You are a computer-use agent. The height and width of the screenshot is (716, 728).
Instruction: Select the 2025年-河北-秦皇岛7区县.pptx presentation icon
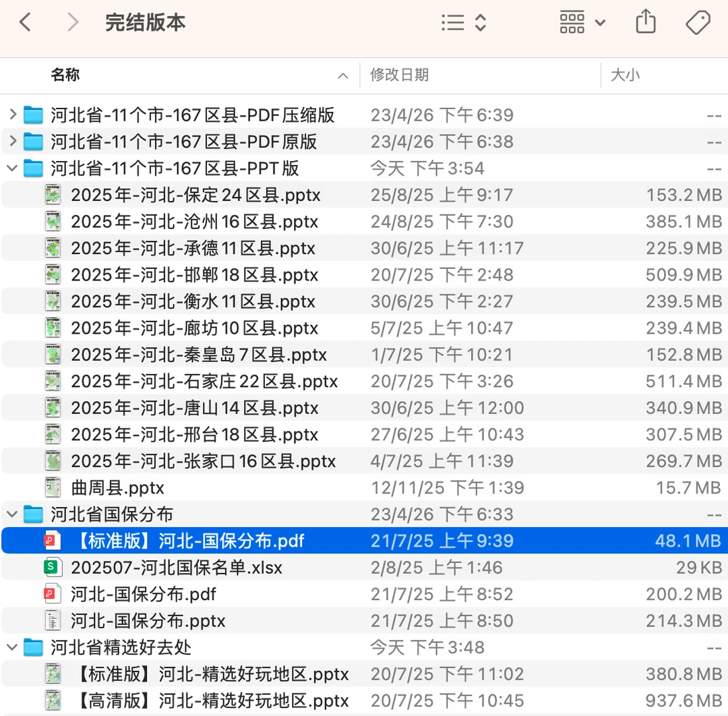[x=53, y=355]
